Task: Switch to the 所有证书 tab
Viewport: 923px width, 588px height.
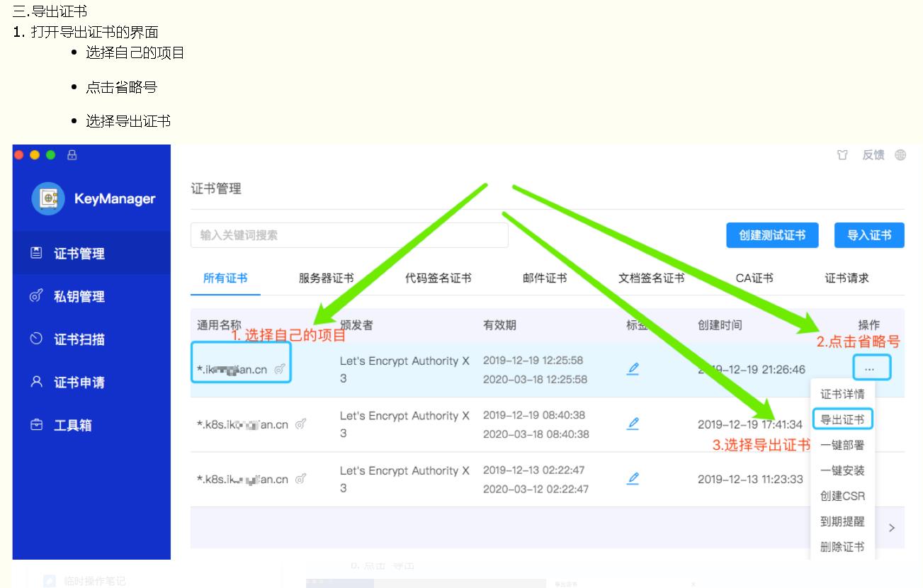Action: [x=225, y=278]
